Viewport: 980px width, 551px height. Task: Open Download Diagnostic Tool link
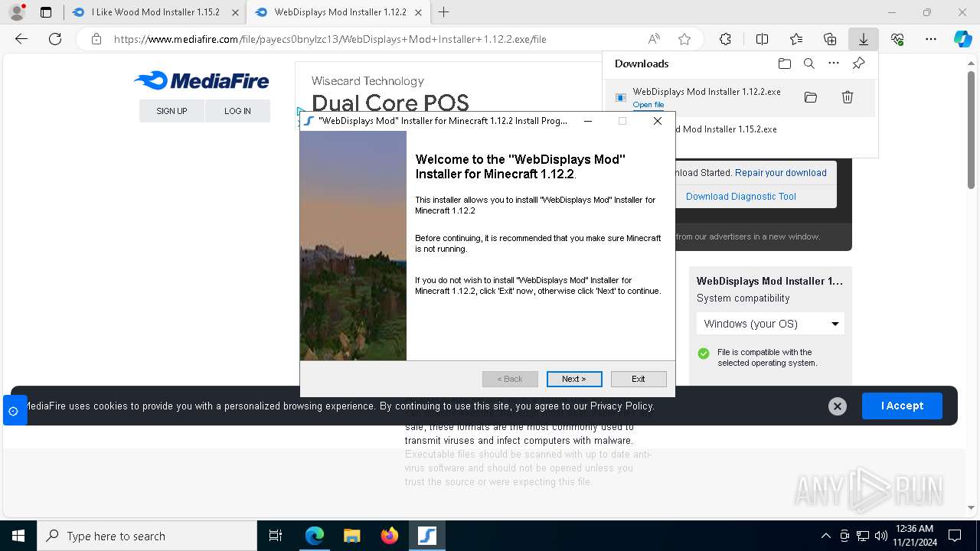[x=741, y=197]
